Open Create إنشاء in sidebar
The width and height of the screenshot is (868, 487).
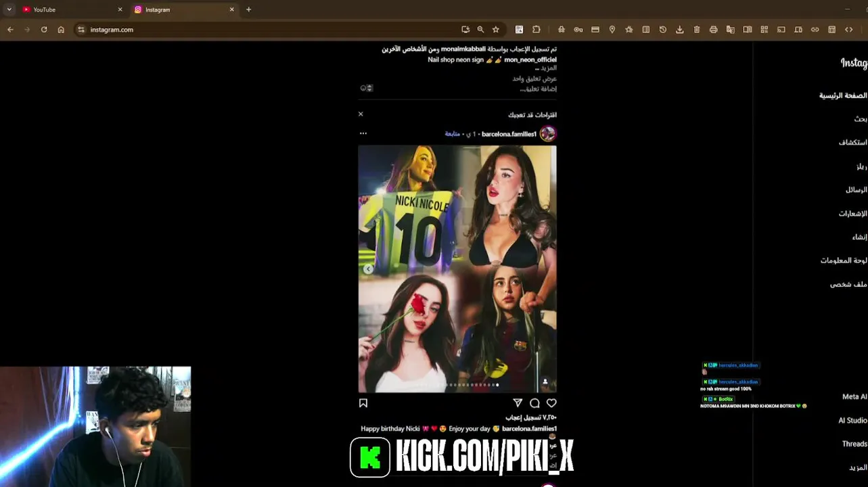(860, 237)
